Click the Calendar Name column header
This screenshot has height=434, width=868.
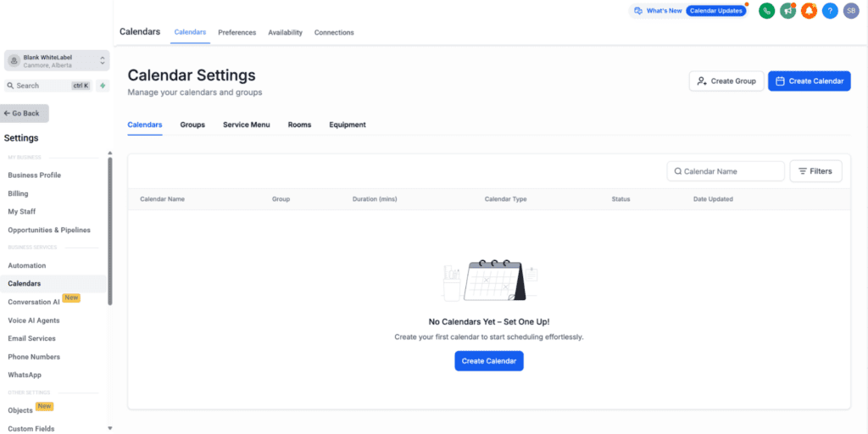(162, 199)
